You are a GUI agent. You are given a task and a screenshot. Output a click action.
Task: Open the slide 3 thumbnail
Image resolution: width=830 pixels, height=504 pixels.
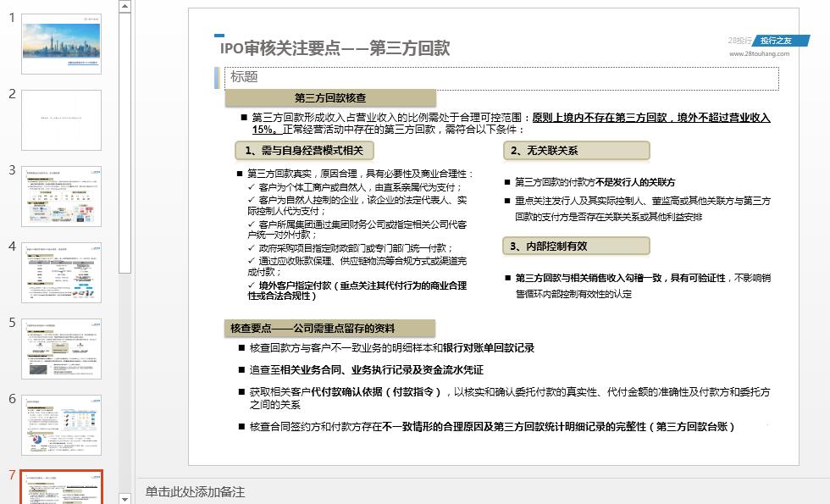[x=61, y=197]
